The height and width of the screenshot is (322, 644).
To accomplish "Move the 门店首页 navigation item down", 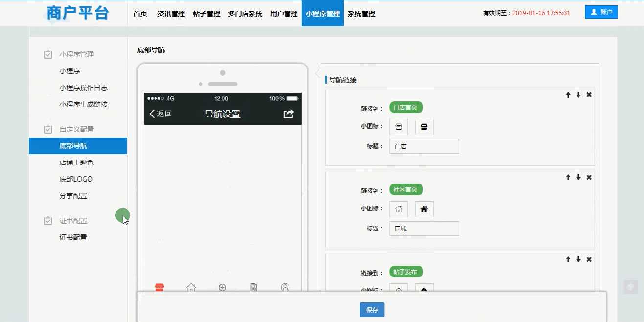I will tap(578, 95).
